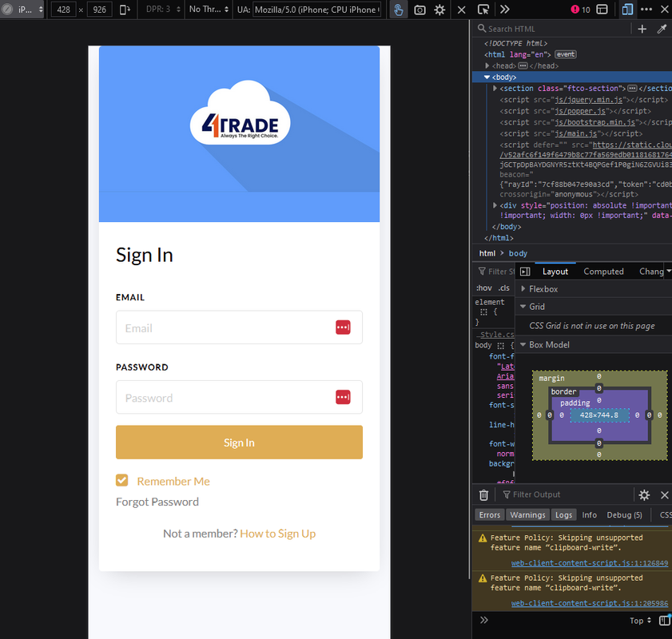Click the viewport height 926 field
The image size is (672, 639).
pyautogui.click(x=99, y=10)
